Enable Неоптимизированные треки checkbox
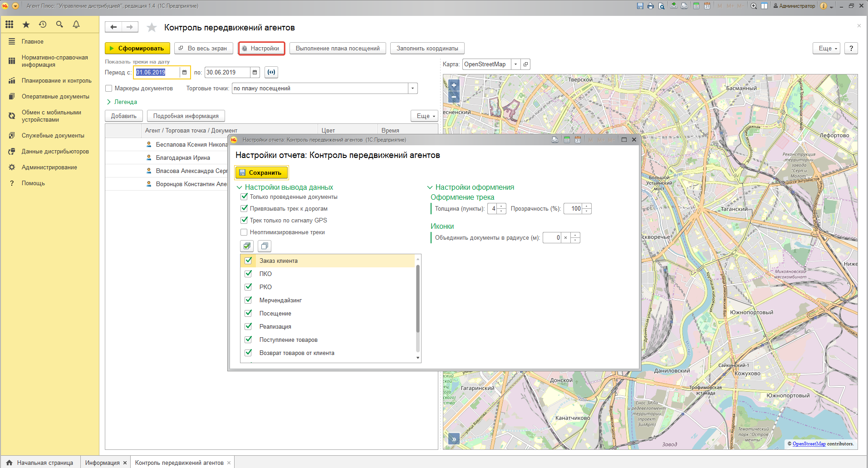This screenshot has height=468, width=868. 244,232
